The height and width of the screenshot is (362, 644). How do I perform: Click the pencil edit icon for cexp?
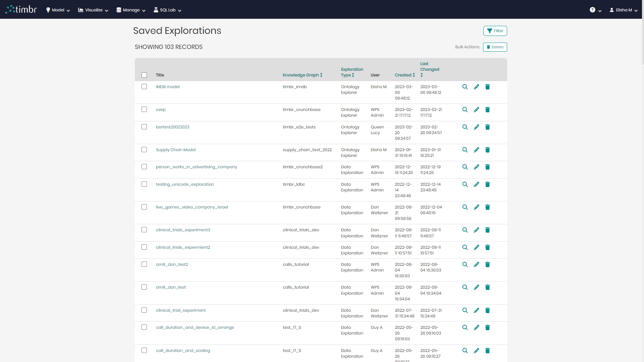[476, 110]
